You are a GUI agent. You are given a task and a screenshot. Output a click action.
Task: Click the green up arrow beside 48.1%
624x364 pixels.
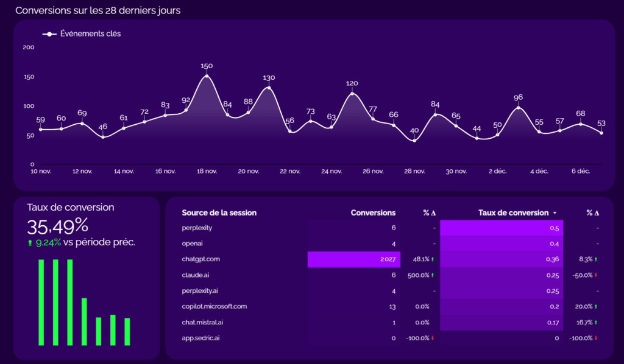click(433, 259)
